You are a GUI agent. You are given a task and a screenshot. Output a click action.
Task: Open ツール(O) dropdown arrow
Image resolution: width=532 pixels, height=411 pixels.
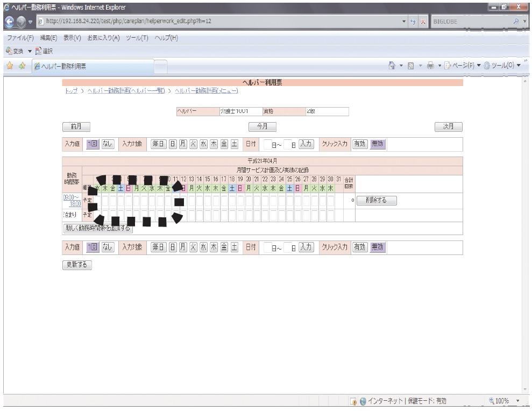(x=519, y=66)
